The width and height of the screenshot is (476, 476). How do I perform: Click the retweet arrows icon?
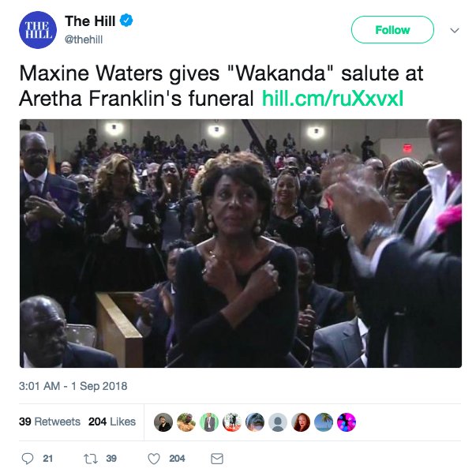[91, 459]
